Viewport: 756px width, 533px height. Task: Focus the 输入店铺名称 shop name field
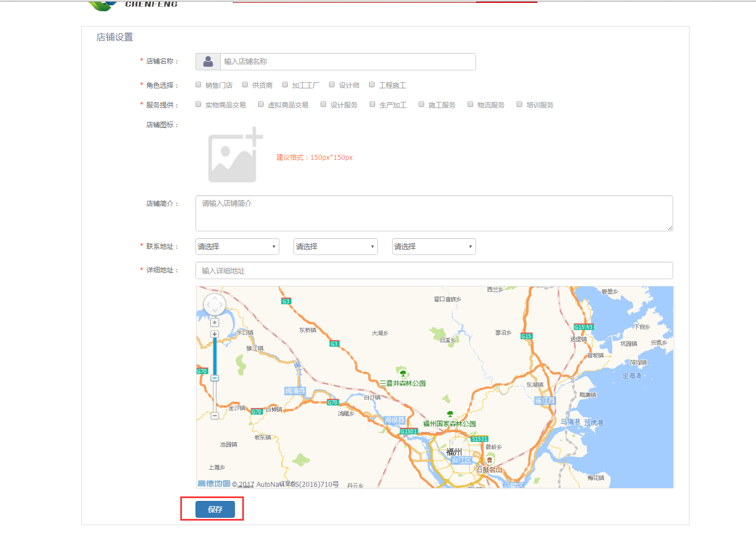tap(348, 61)
